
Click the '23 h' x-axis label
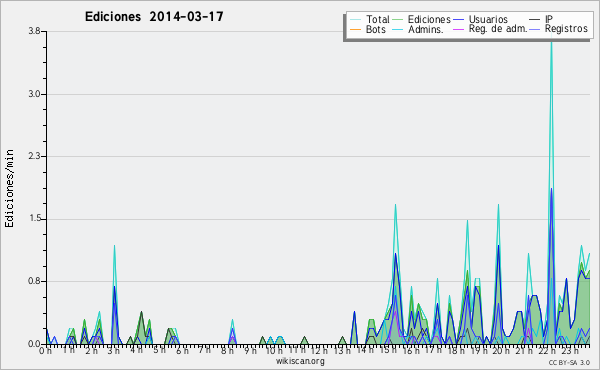point(570,351)
